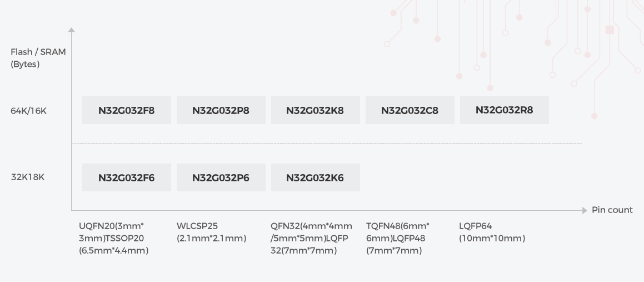
Task: Select the N32G032R8 product box
Action: click(x=504, y=110)
